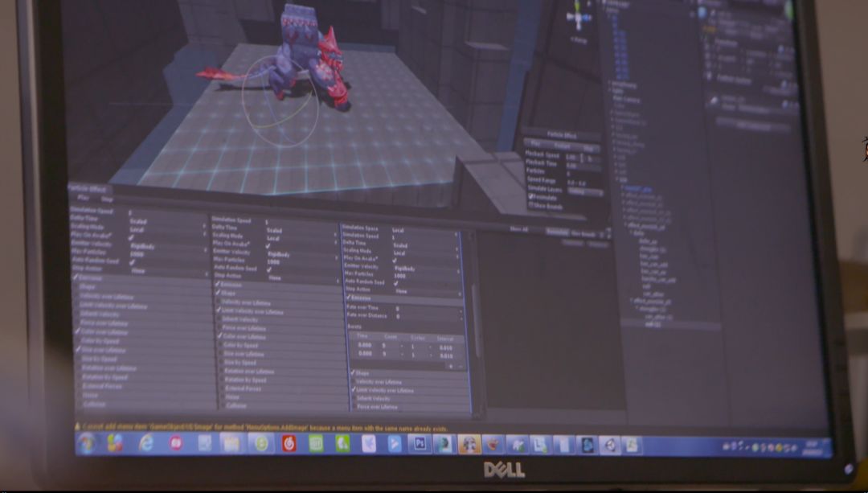Screen dimensions: 868x493
Task: Open the Windows Start menu orb
Action: click(87, 443)
